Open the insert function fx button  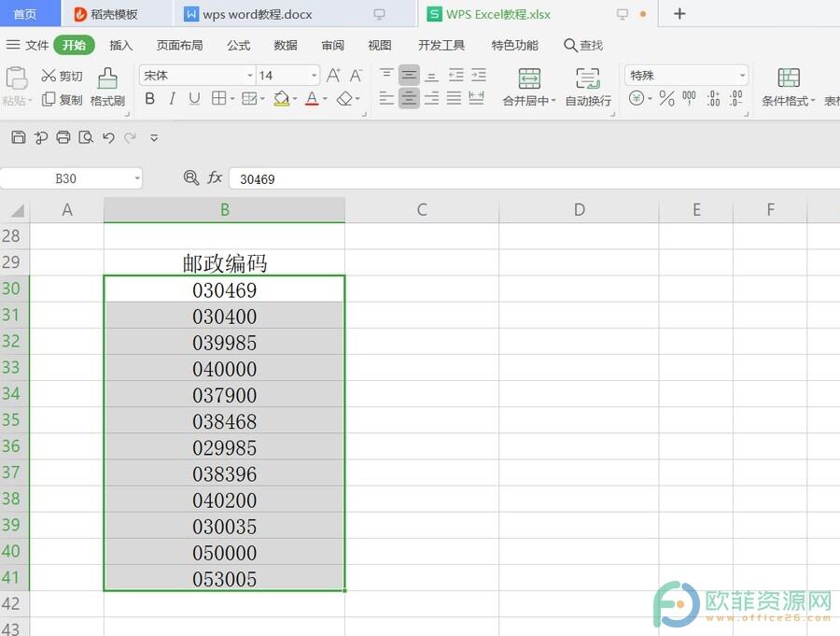click(x=215, y=177)
